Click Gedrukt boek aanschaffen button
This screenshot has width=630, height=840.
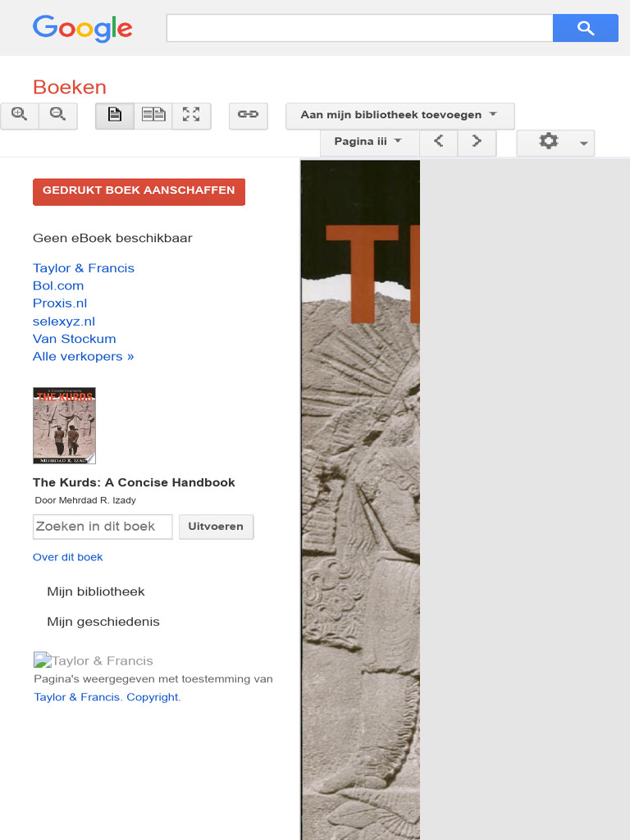pyautogui.click(x=139, y=191)
